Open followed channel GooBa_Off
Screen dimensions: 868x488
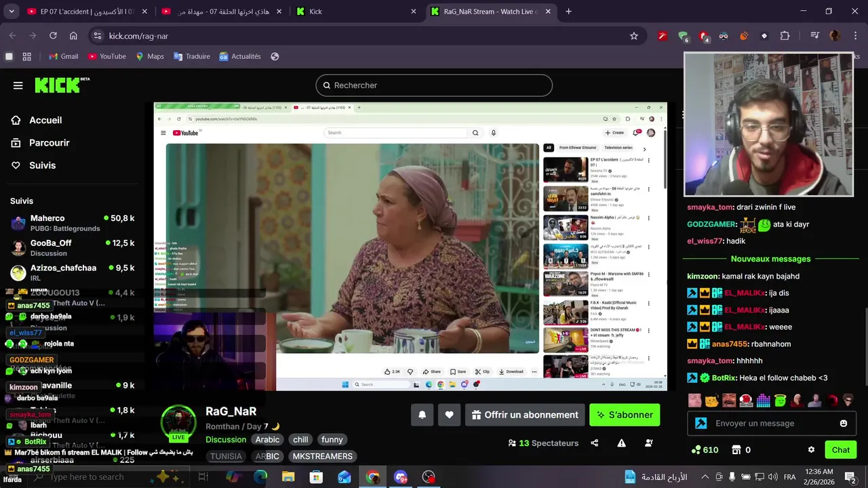(73, 247)
